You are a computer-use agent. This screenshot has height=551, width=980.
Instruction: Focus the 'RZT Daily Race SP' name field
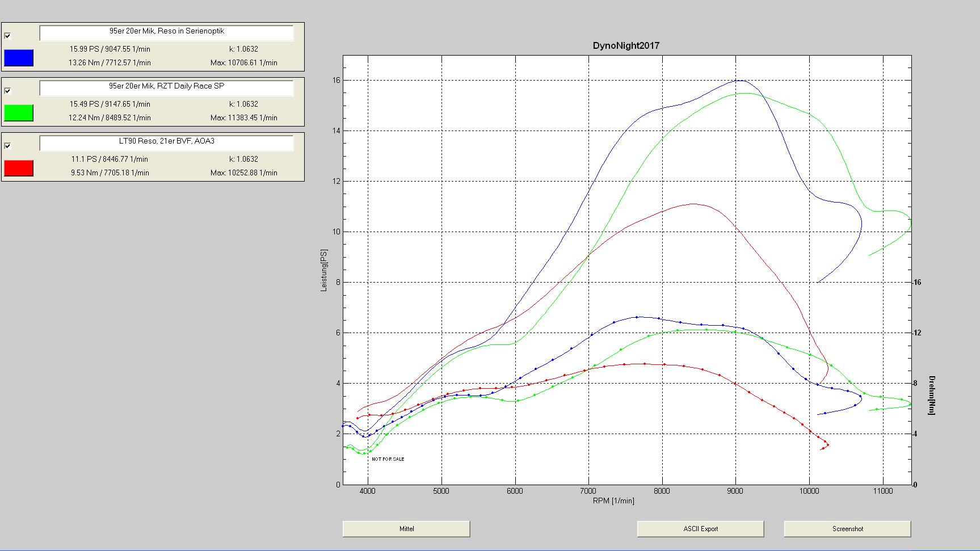pyautogui.click(x=166, y=88)
